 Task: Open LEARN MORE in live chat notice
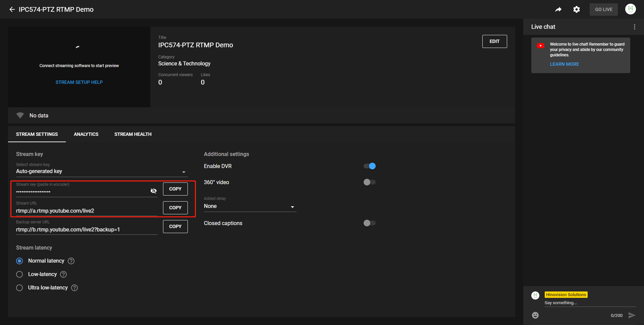point(564,64)
